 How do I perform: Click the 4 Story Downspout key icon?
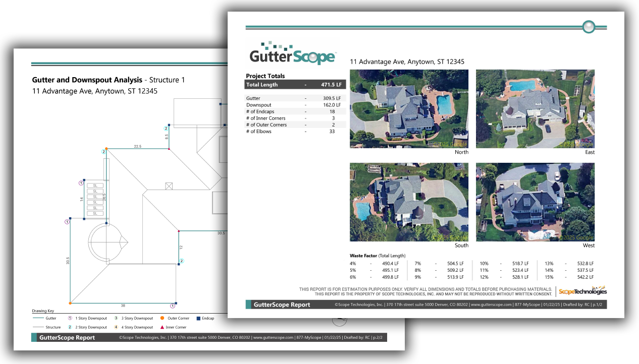coord(116,327)
